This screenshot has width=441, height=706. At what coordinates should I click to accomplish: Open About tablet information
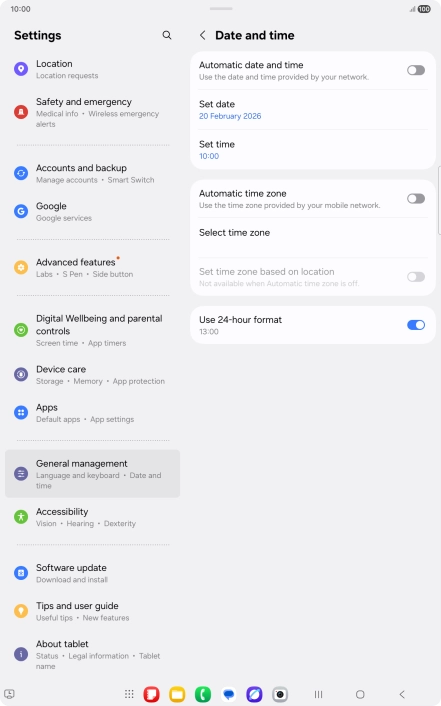click(x=92, y=654)
